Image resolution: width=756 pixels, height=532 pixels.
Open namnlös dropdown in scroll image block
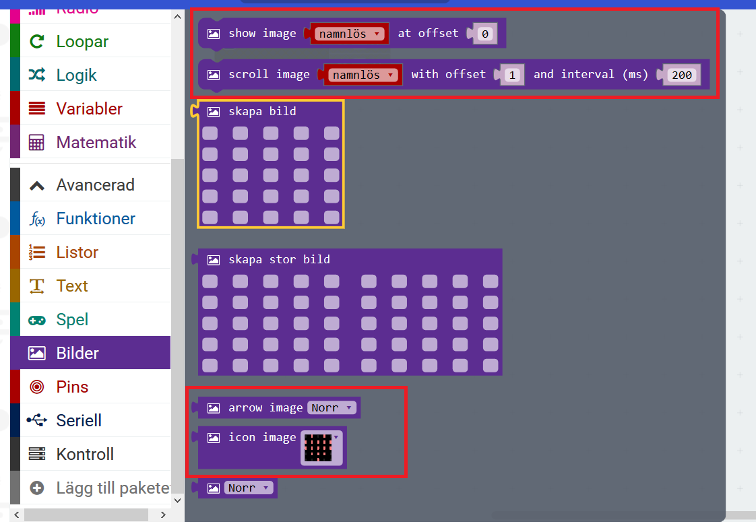coord(363,75)
